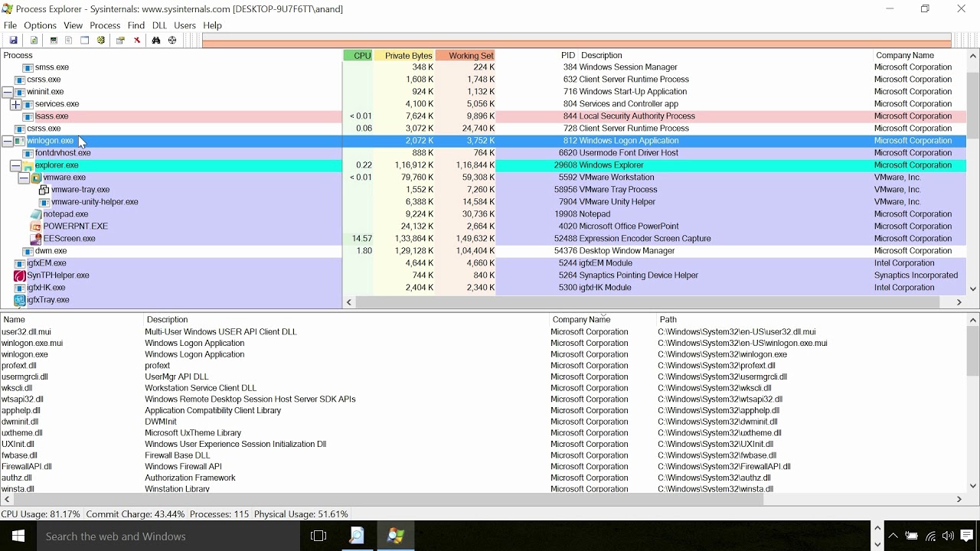Click the vmware-tray.exe process icon
The image size is (980, 551).
coord(44,190)
